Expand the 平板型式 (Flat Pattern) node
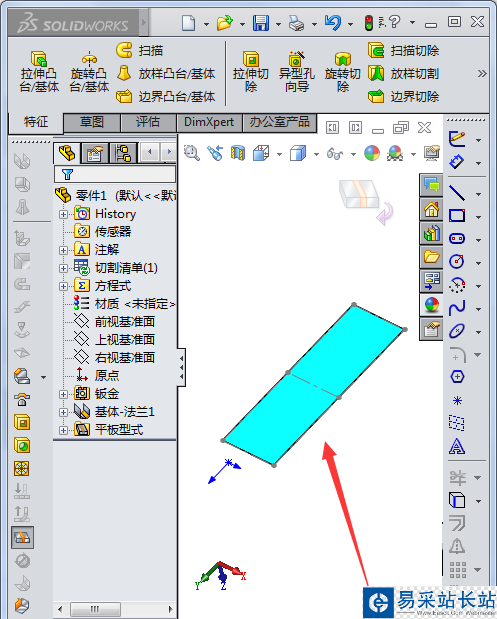The height and width of the screenshot is (619, 497). [63, 430]
